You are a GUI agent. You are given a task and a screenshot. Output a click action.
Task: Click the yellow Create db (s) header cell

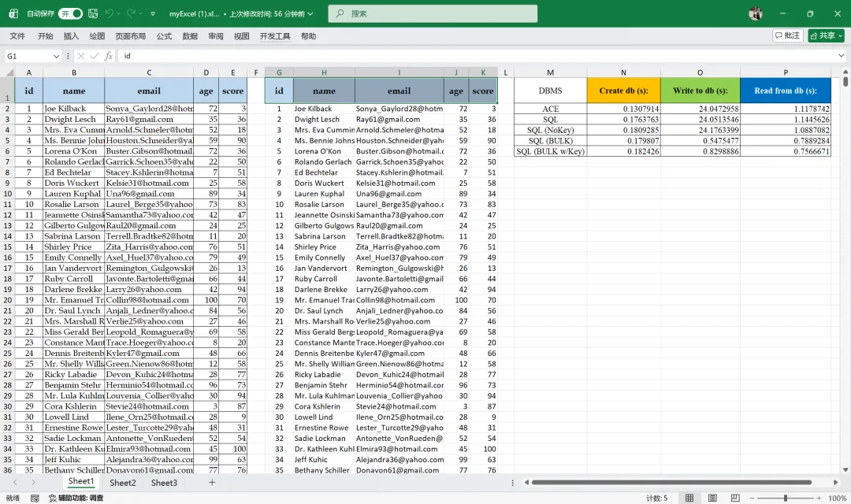(x=623, y=91)
